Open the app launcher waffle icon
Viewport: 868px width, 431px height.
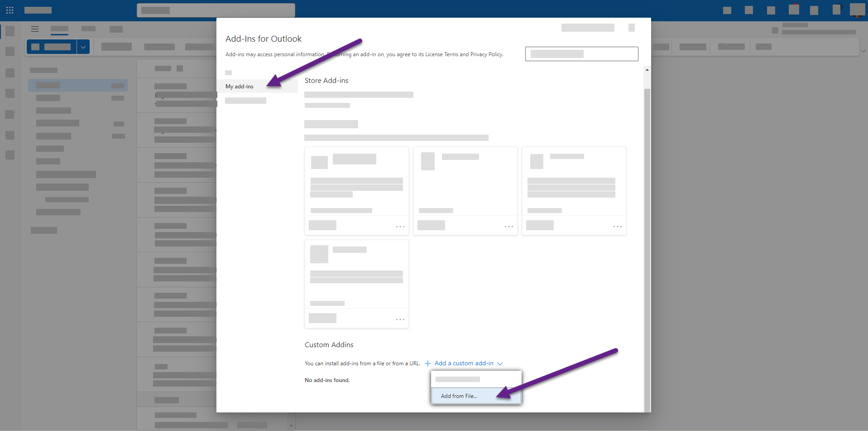point(10,10)
